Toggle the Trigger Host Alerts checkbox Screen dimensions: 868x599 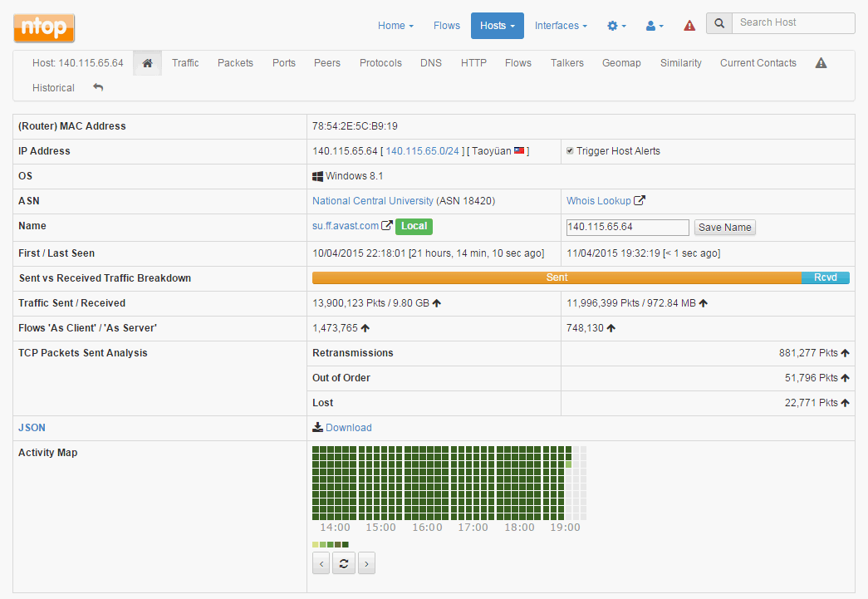pos(570,150)
